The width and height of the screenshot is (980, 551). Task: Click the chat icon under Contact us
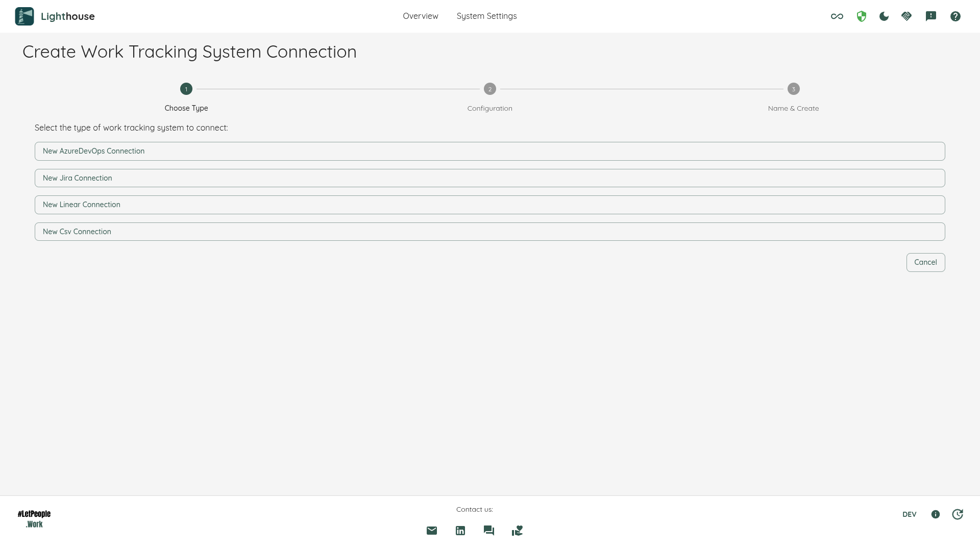tap(488, 531)
